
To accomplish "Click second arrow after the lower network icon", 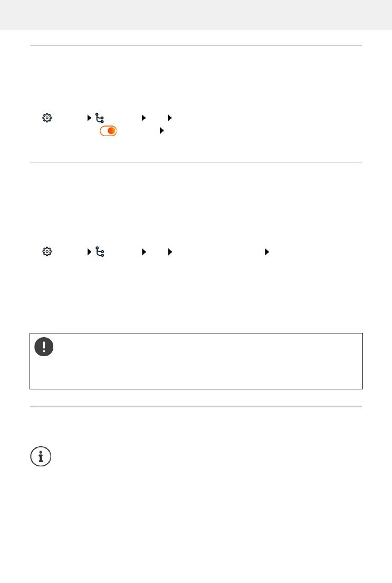I will tap(170, 252).
